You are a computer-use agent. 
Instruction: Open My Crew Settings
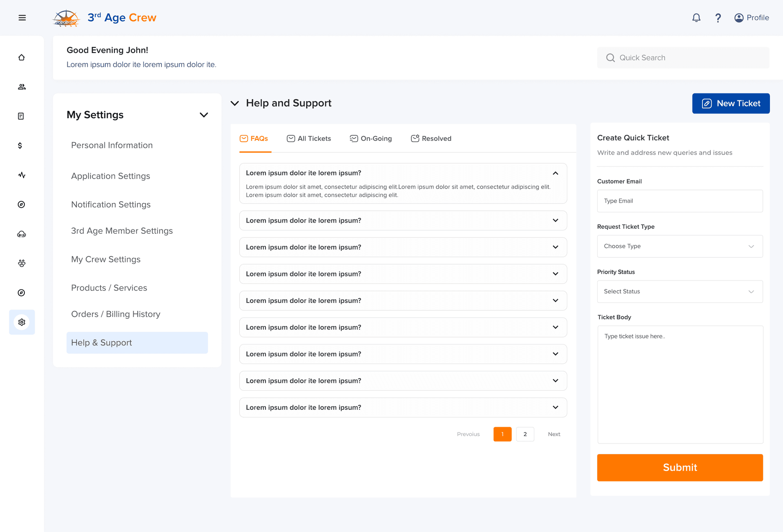coord(106,259)
